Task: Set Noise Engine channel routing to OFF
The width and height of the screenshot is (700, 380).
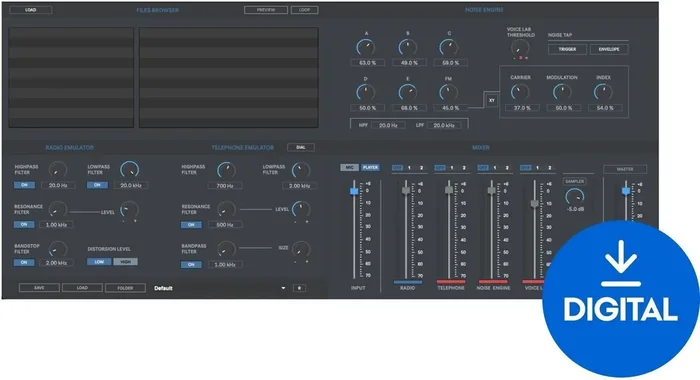Action: click(483, 168)
